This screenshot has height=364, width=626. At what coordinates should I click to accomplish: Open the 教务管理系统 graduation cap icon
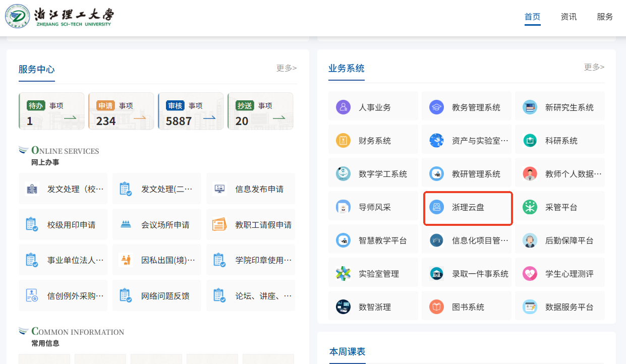pos(436,107)
